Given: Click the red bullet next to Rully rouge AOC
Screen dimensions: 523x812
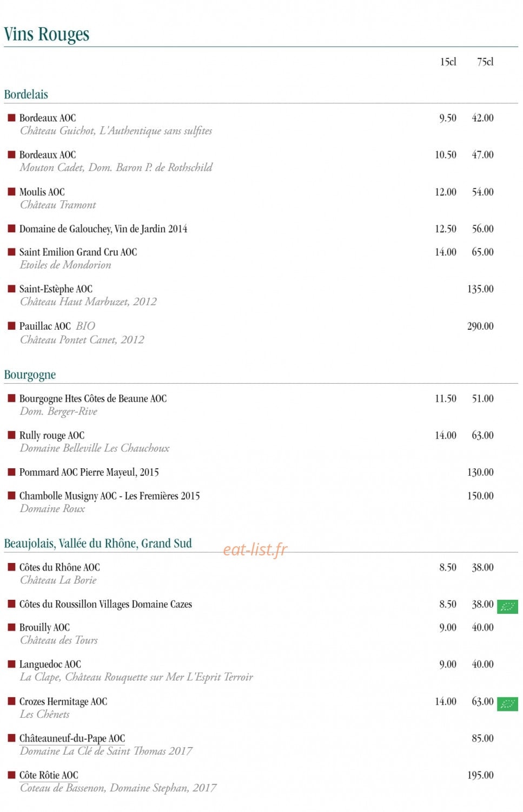Looking at the screenshot, I should click(x=11, y=435).
